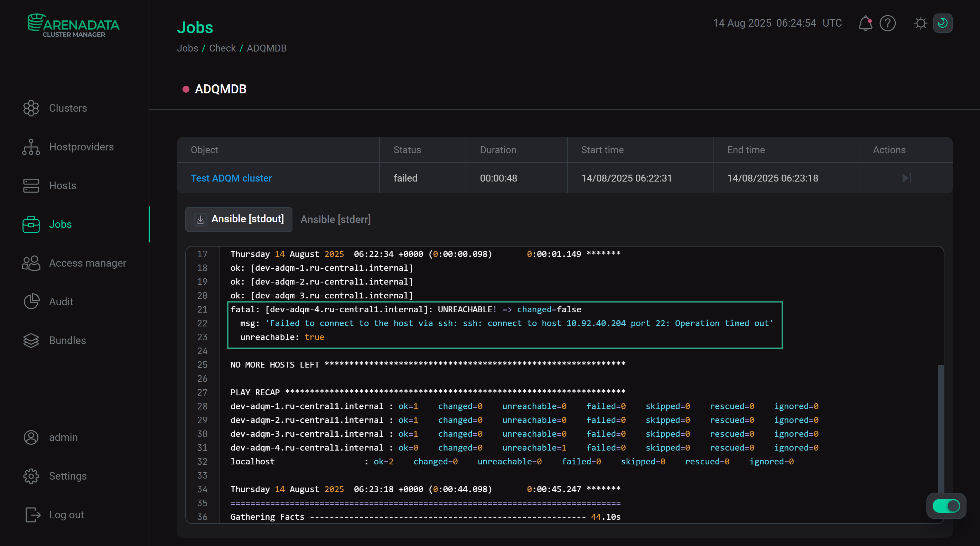Click the Jobs page heading

point(195,27)
